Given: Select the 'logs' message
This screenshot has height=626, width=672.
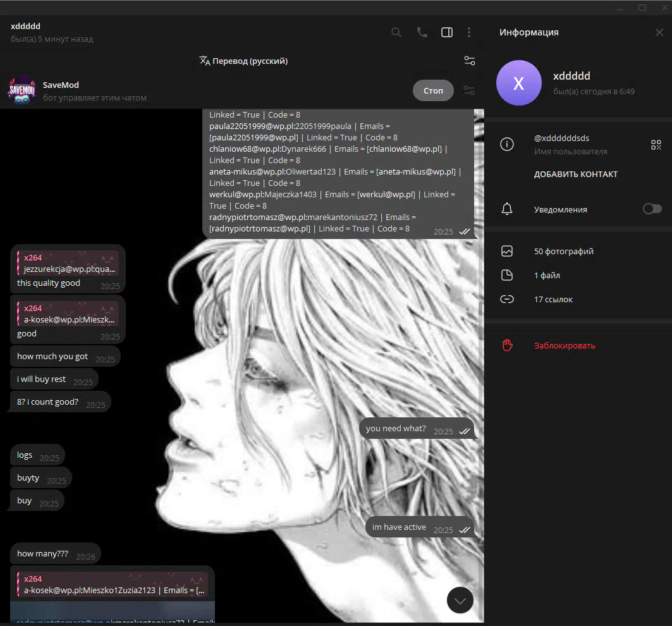Looking at the screenshot, I should point(37,455).
